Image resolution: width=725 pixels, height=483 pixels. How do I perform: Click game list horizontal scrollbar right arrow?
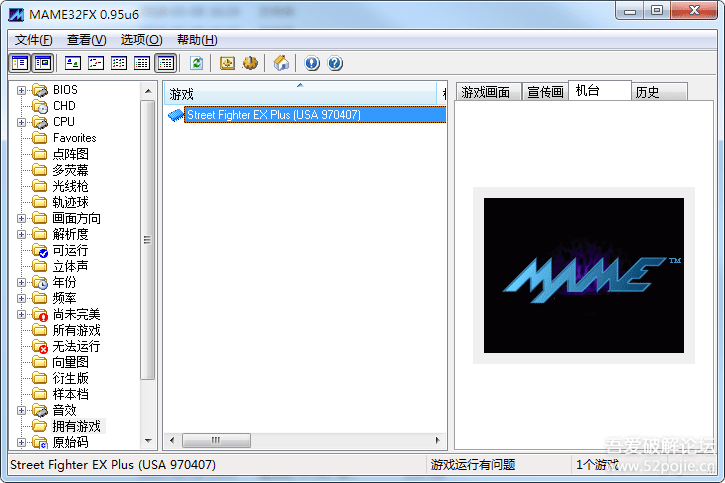click(437, 440)
